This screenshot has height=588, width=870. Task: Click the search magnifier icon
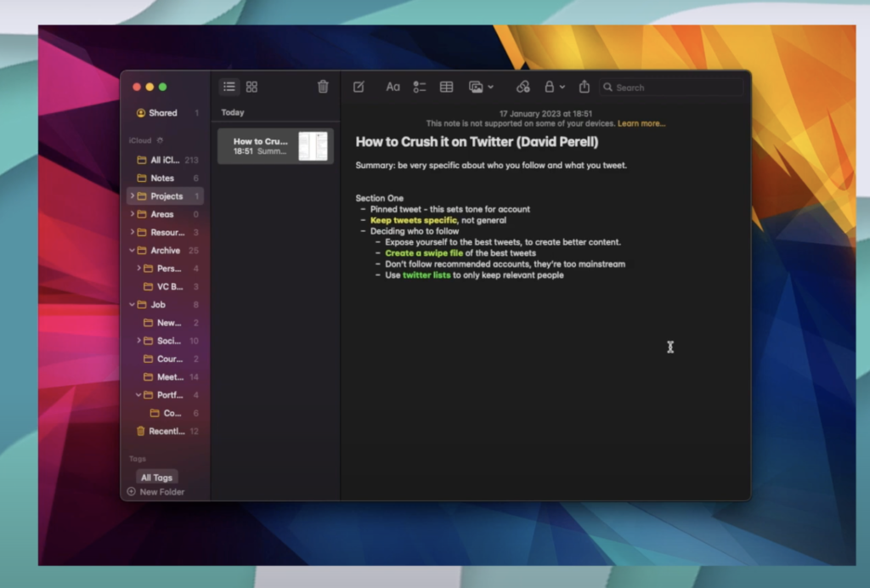(608, 87)
